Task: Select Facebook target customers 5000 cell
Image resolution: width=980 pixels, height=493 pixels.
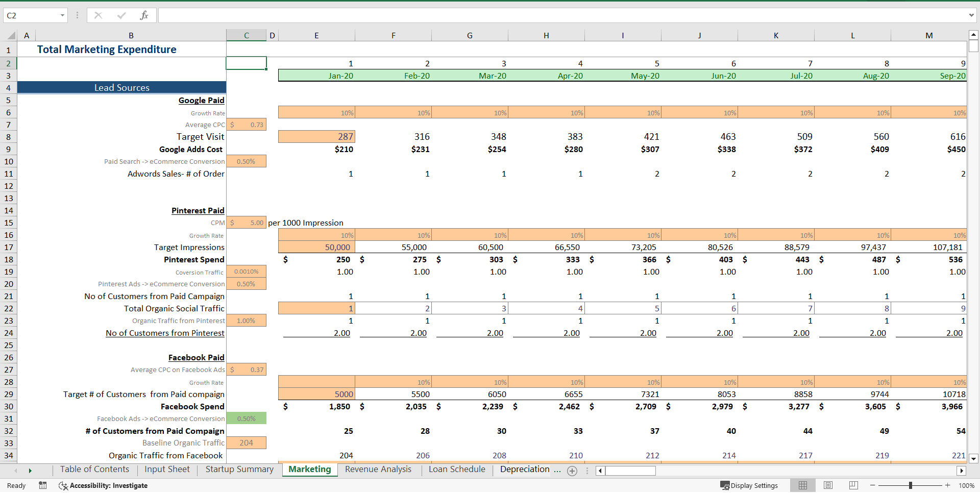Action: coord(316,394)
